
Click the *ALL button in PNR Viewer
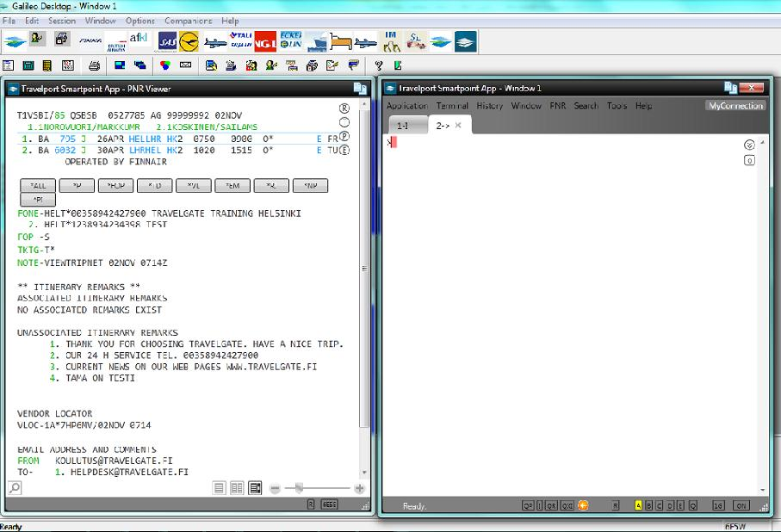(x=38, y=186)
